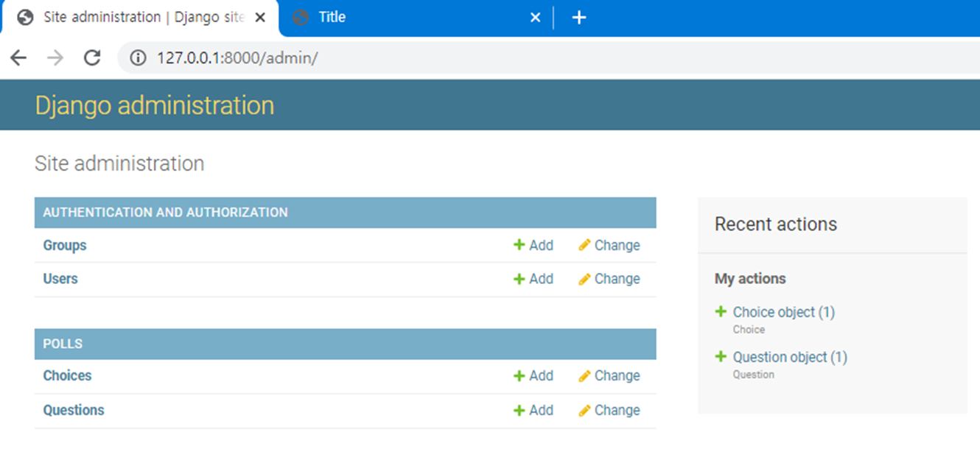Close the Site administration tab

pos(260,17)
